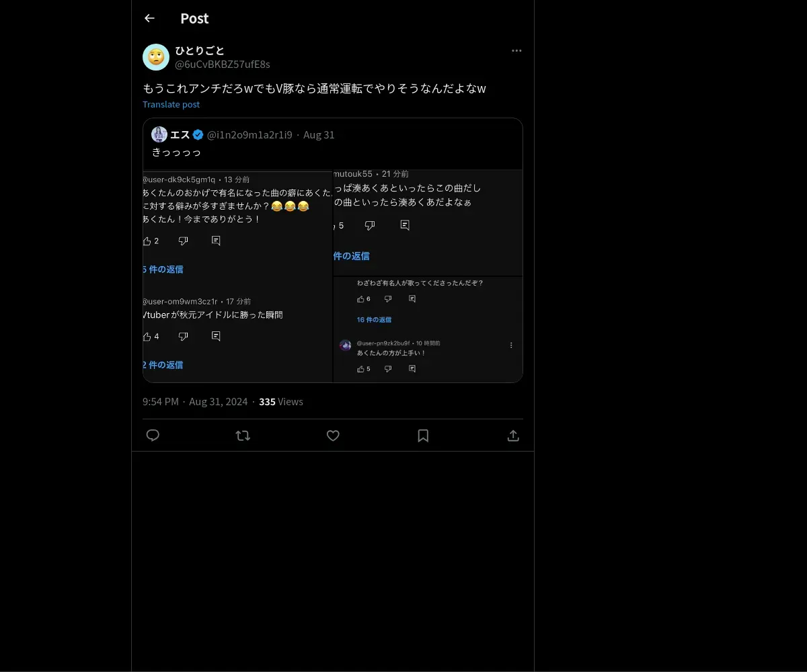Open quoted エス user avatar
The height and width of the screenshot is (672, 807).
pyautogui.click(x=159, y=134)
